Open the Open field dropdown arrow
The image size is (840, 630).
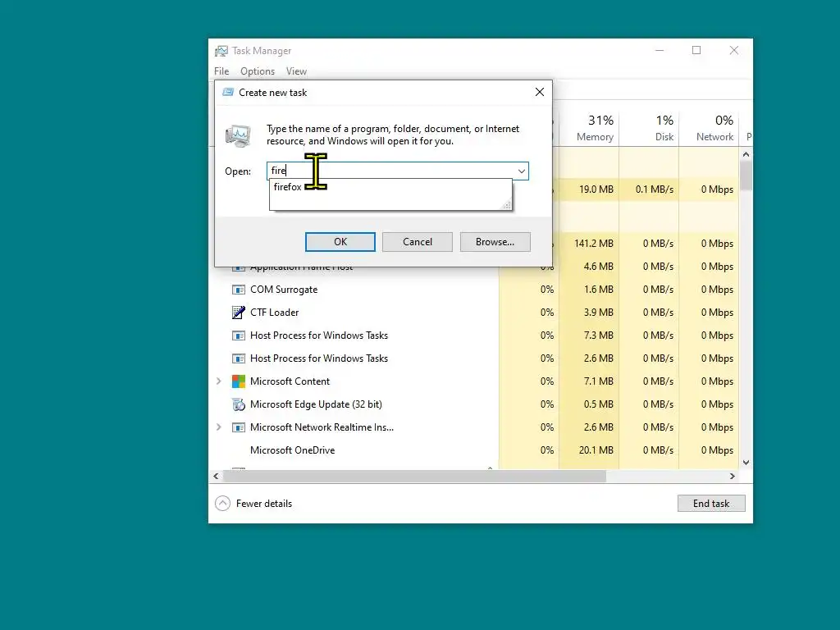point(521,171)
